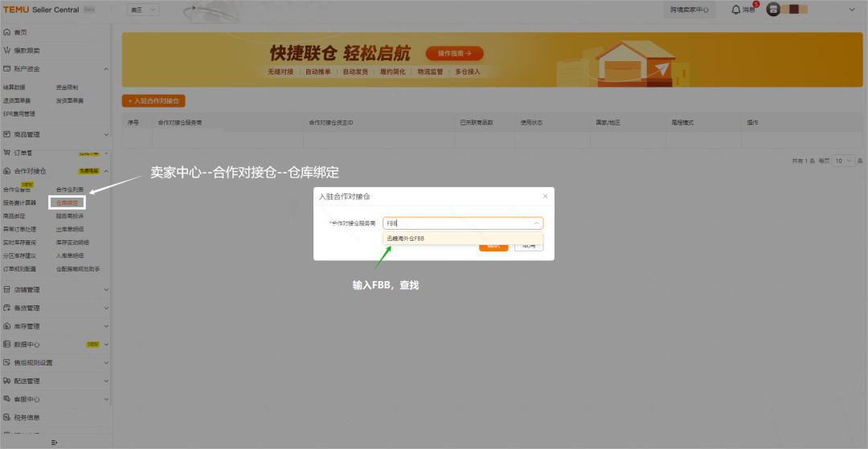The height and width of the screenshot is (449, 868).
Task: Click the 入驻合作对接仓 orange button
Action: (154, 101)
